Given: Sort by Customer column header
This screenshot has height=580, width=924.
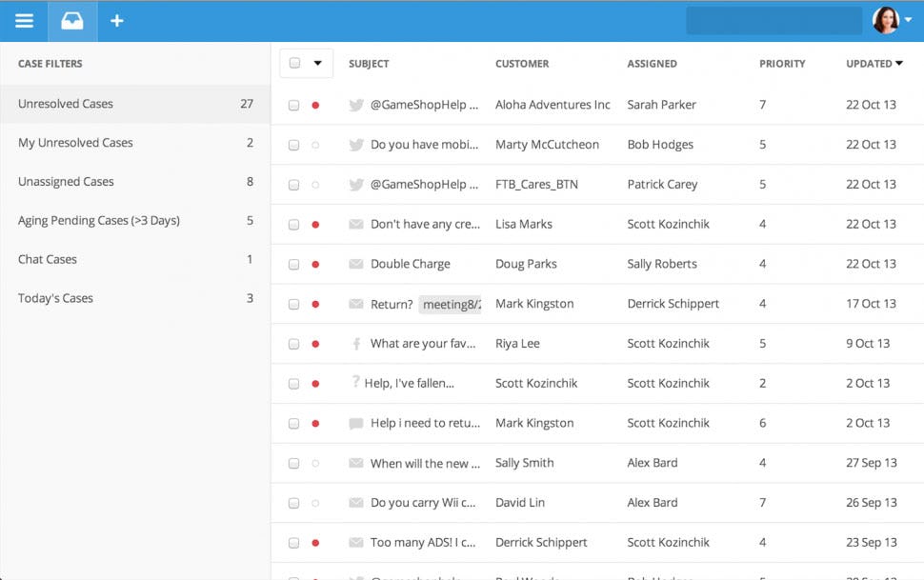Looking at the screenshot, I should point(522,64).
